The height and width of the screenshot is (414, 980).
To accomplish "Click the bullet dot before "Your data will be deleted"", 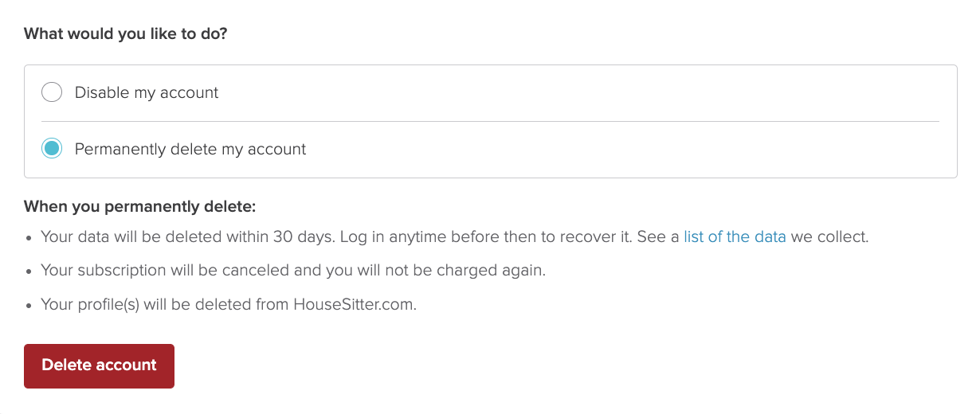I will [x=29, y=237].
